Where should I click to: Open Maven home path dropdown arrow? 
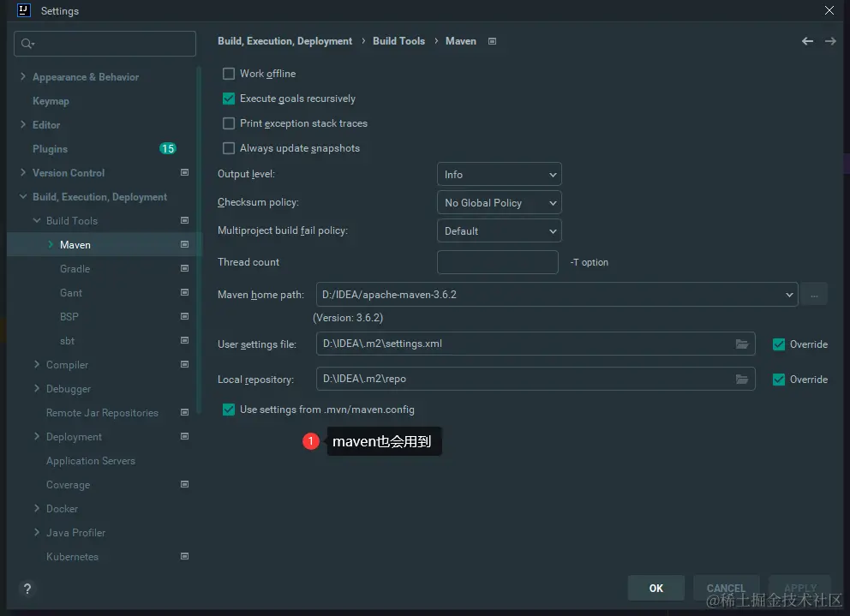tap(789, 295)
